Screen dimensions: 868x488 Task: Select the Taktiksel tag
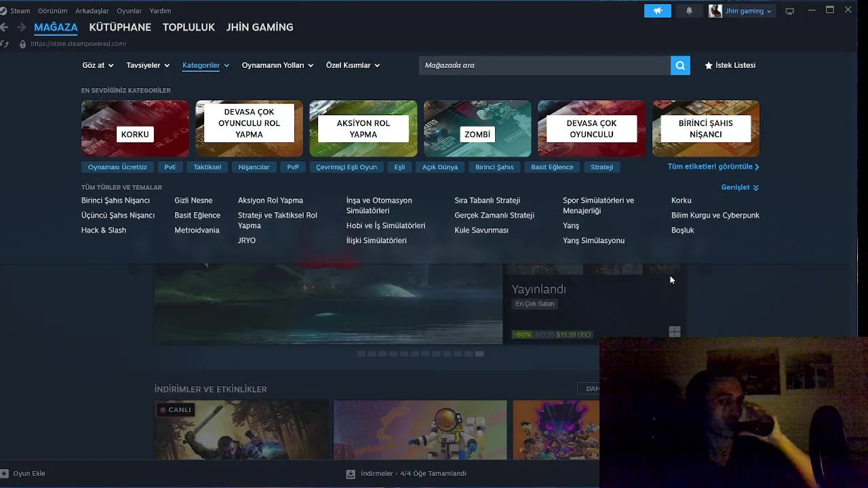[x=207, y=167]
